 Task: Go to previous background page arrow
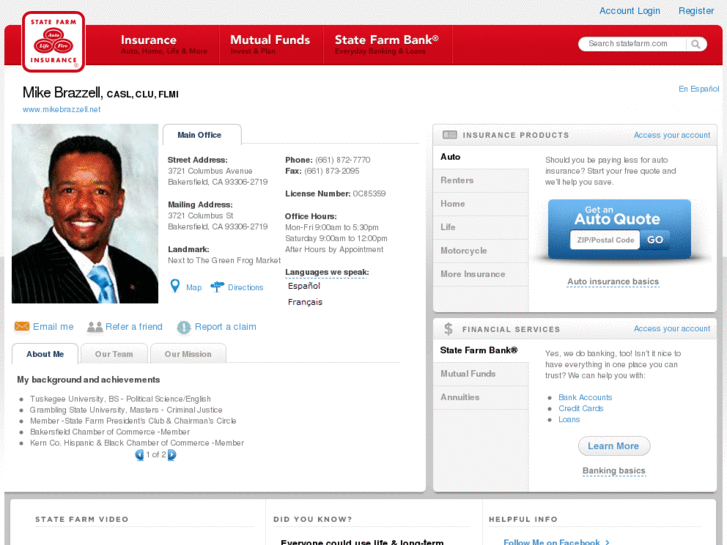139,455
